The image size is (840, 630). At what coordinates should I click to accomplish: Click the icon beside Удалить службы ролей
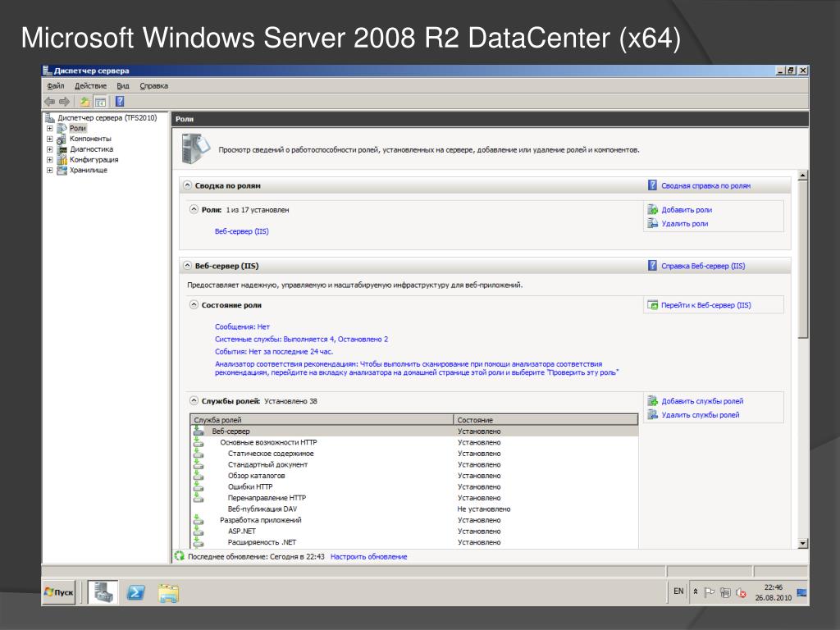(652, 414)
